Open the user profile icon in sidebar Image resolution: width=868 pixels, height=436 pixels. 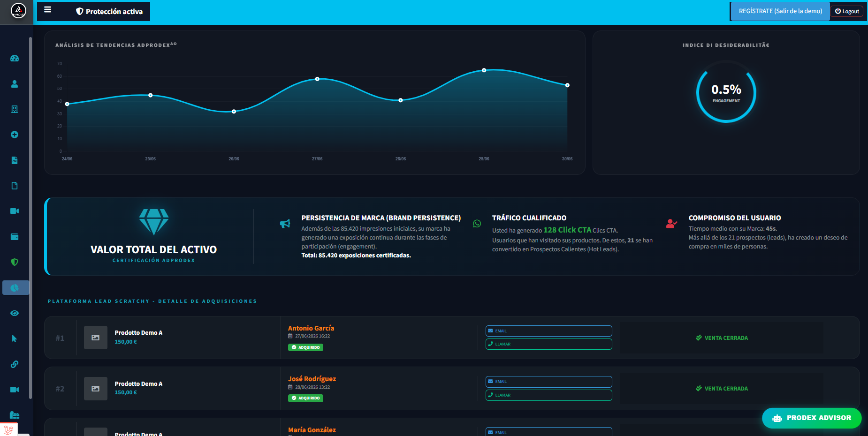[x=15, y=84]
